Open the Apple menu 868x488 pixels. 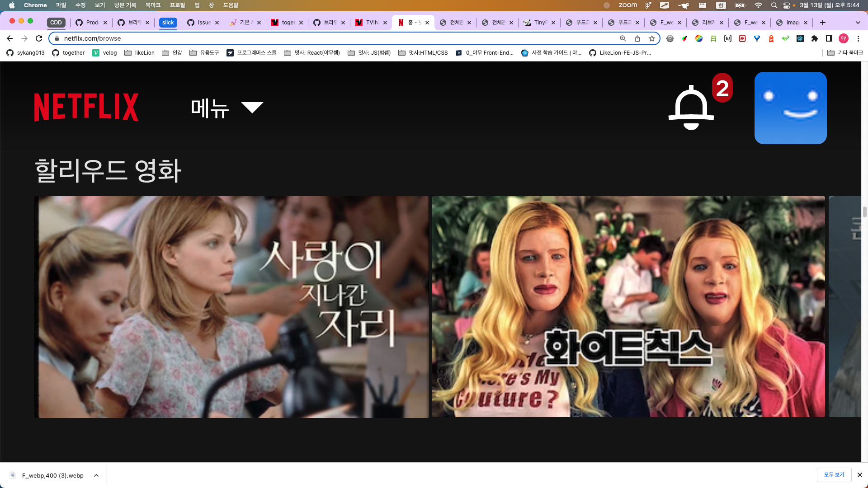pos(12,5)
